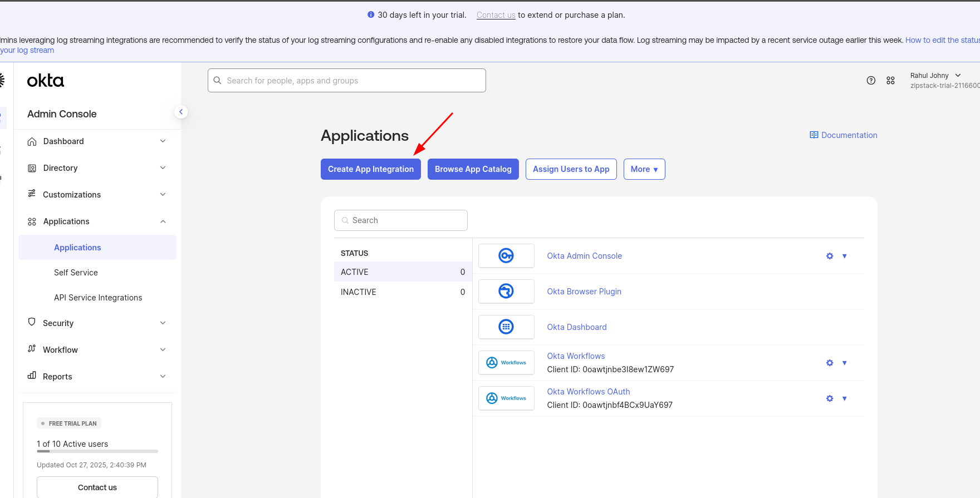
Task: Expand the Customizations menu chevron
Action: 163,195
